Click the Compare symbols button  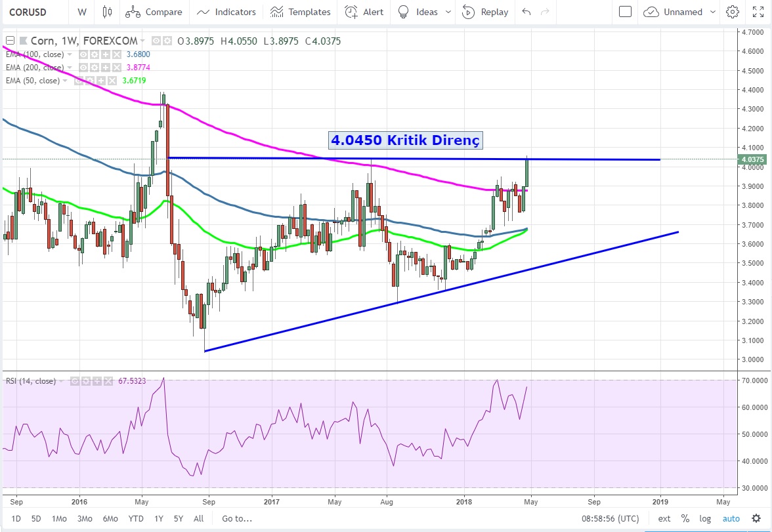point(154,12)
